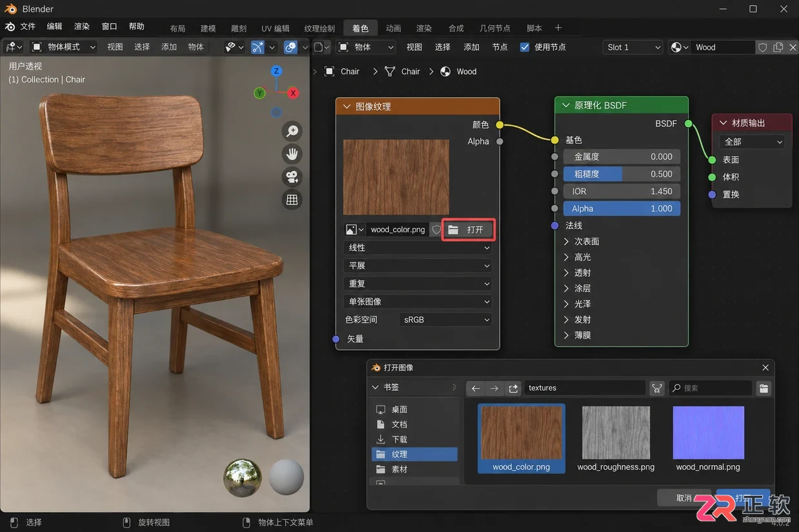
Task: Switch to the 布局 workspace tab
Action: click(x=177, y=28)
